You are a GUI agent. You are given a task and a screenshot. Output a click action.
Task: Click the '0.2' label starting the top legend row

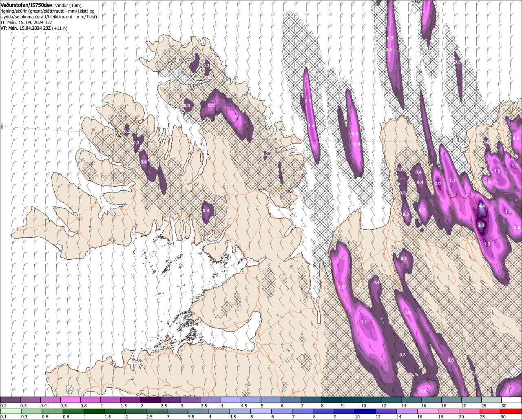click(x=3, y=406)
